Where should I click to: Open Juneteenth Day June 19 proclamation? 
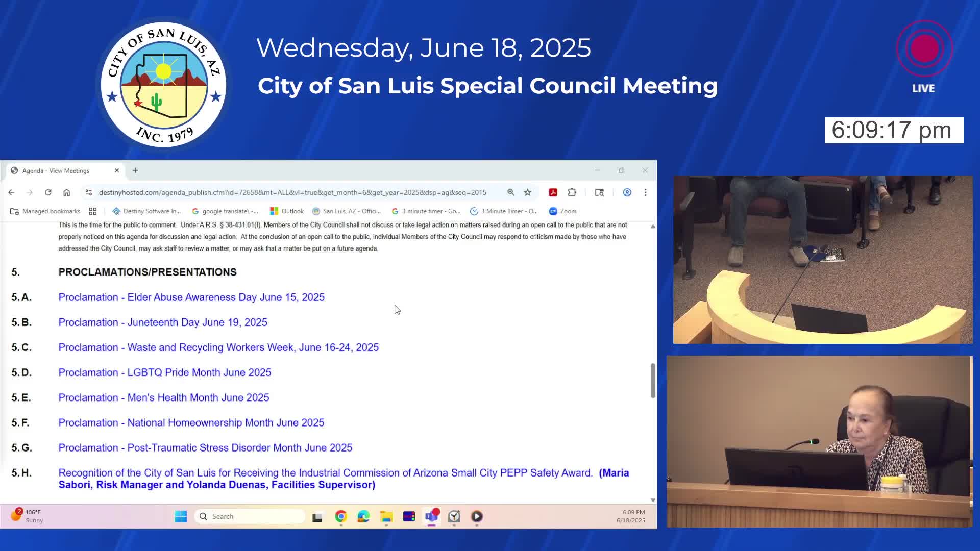163,322
